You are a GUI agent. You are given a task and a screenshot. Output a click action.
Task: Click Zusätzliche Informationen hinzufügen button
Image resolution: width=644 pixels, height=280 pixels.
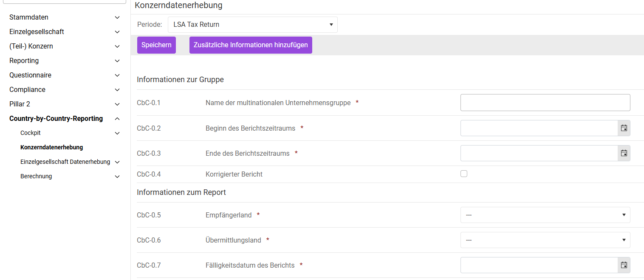[251, 45]
